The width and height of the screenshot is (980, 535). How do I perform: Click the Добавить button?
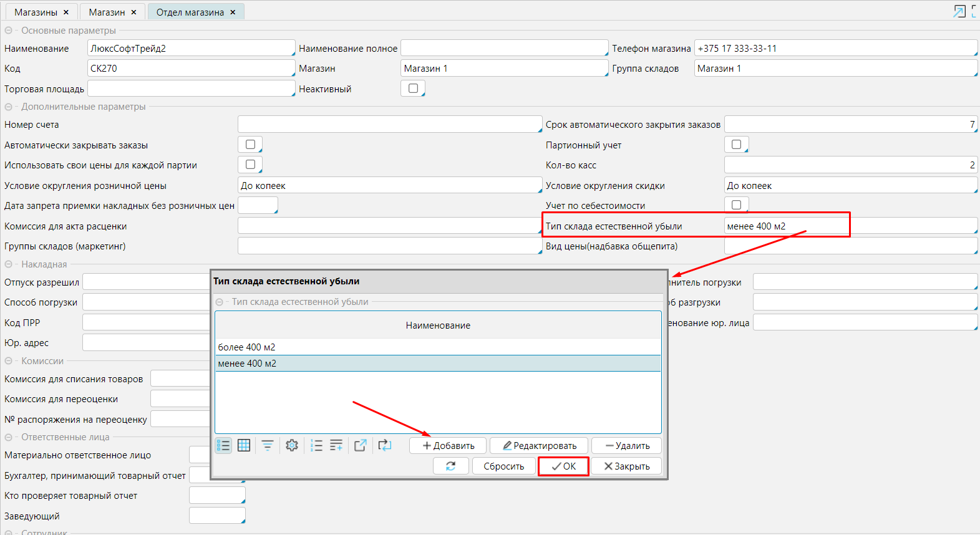pos(449,446)
